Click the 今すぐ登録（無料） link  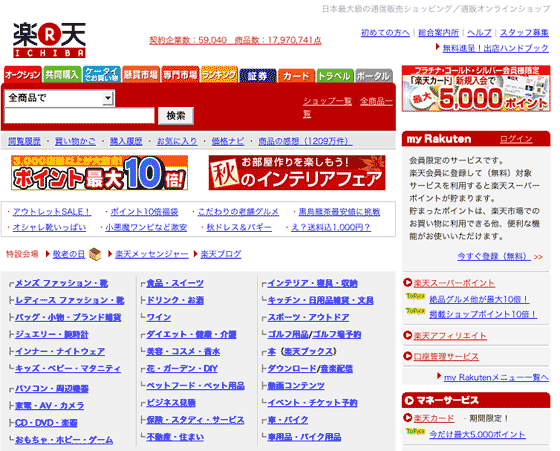[494, 256]
